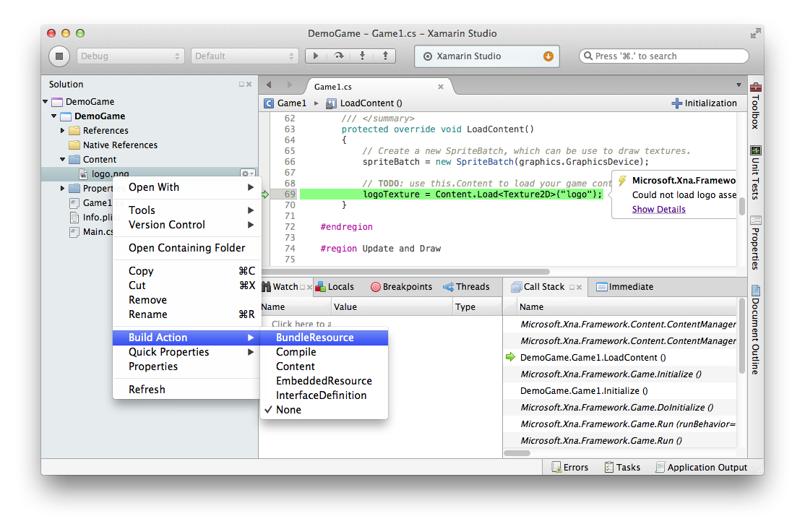The width and height of the screenshot is (805, 532).
Task: Navigate back with the left arrow icon
Action: (269, 85)
